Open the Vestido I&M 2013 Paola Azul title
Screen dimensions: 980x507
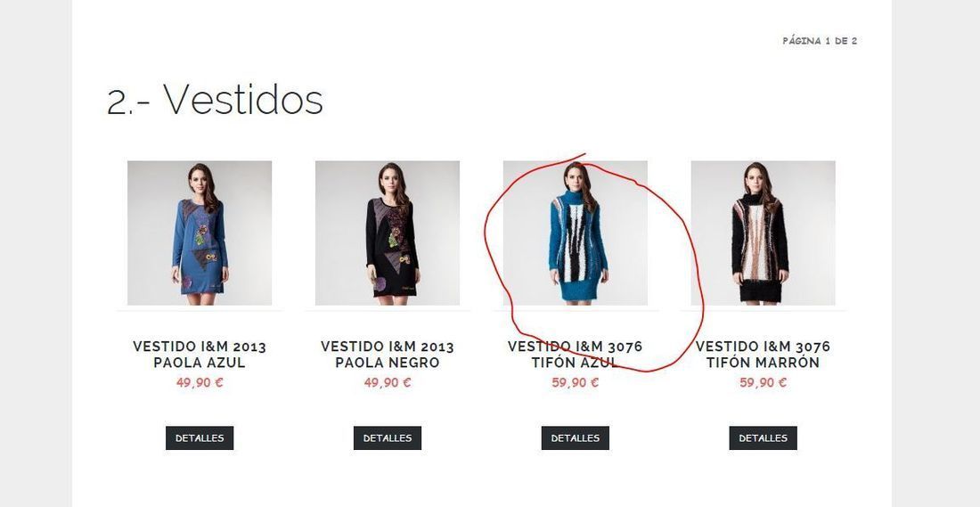[x=200, y=355]
